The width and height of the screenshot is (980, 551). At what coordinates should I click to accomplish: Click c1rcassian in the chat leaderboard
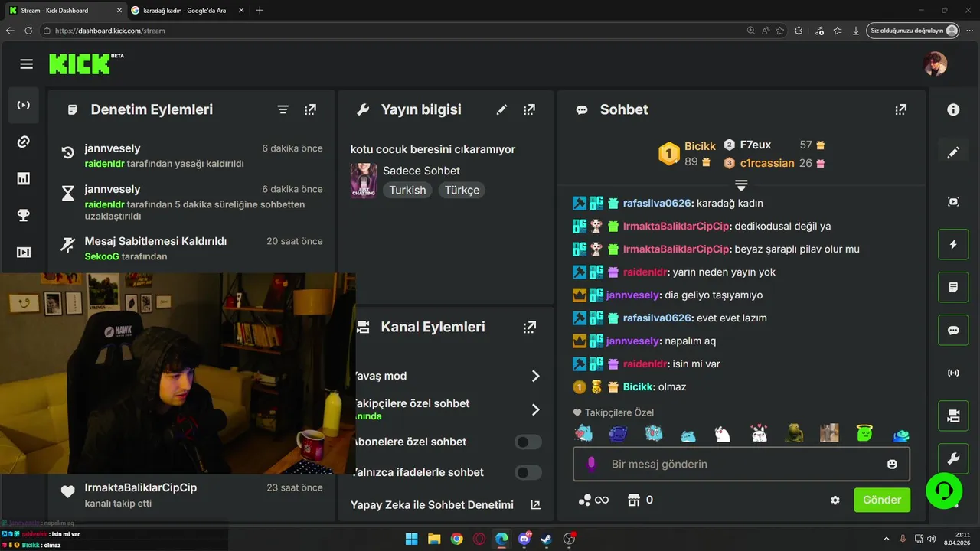(x=767, y=163)
